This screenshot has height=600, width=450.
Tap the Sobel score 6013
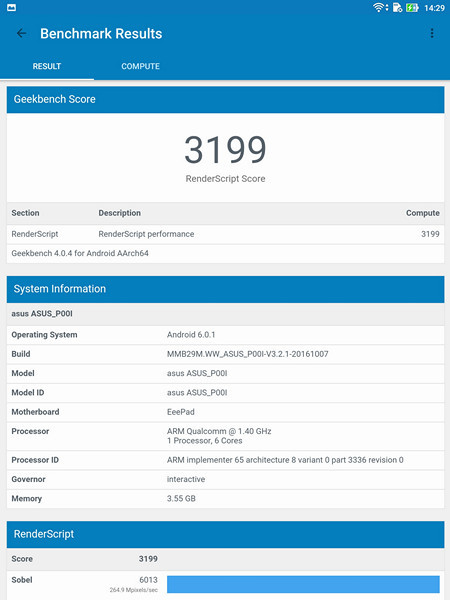148,580
